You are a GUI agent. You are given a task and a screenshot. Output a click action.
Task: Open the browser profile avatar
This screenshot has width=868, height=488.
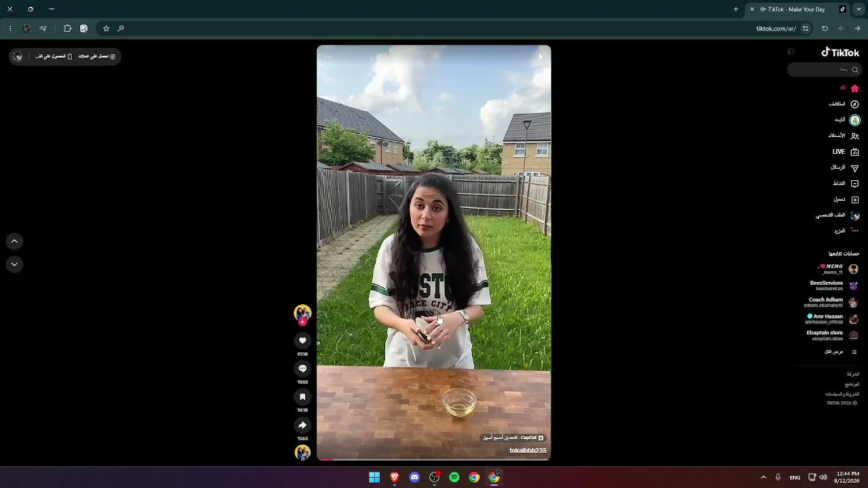point(26,28)
